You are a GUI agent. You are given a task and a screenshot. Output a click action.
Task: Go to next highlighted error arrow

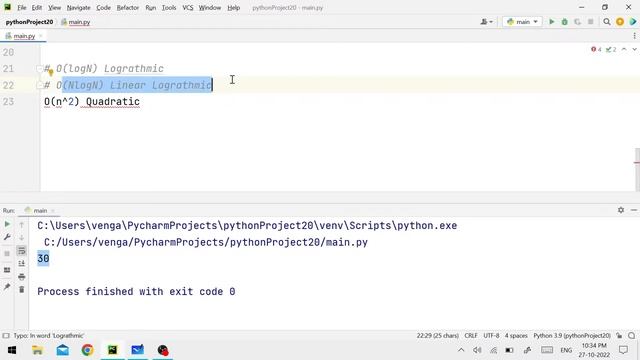tap(634, 49)
